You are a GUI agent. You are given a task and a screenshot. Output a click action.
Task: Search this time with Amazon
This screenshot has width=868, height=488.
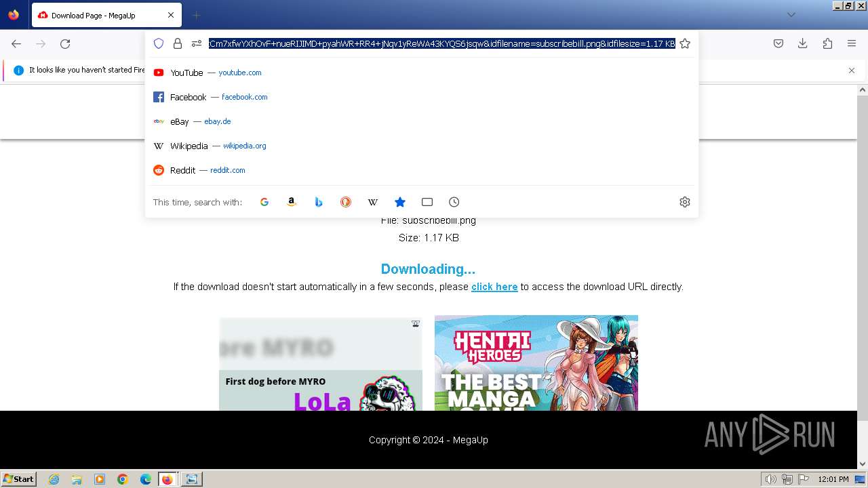[x=292, y=202]
